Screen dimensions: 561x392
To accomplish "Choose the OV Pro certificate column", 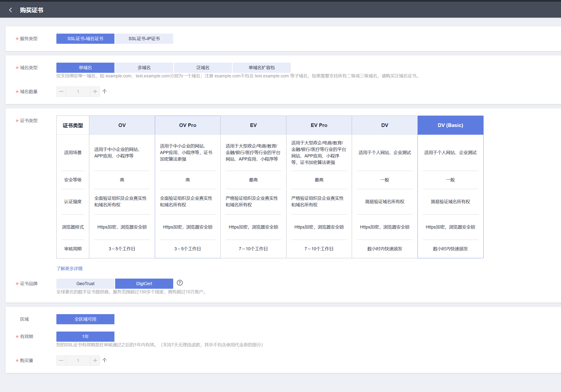I will (x=187, y=125).
